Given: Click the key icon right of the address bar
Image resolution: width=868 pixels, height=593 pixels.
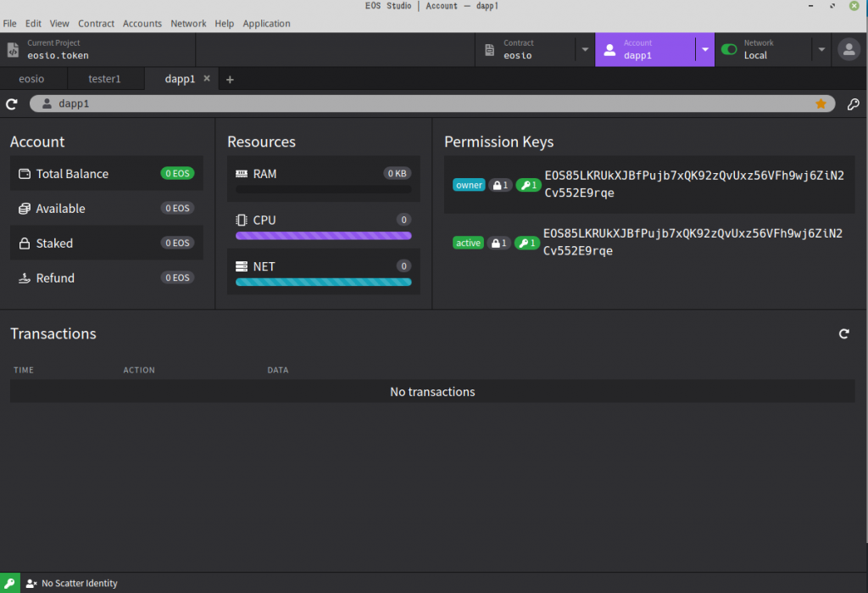Looking at the screenshot, I should pos(853,104).
